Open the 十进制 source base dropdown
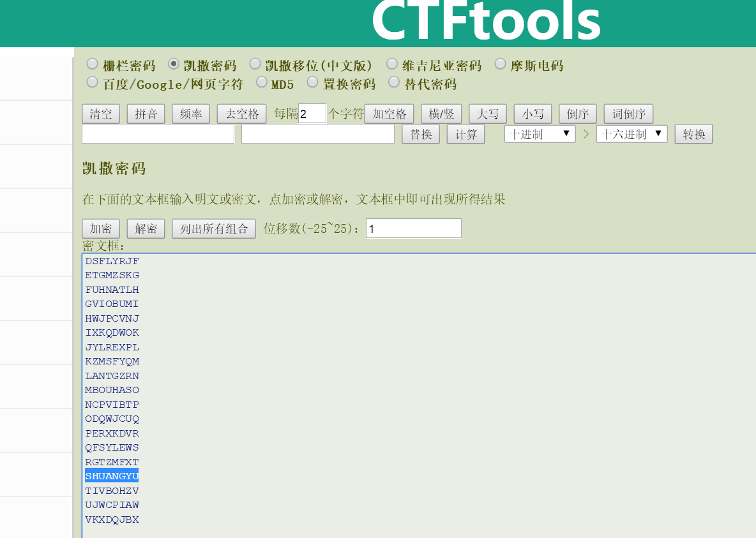The image size is (756, 538). [x=540, y=134]
